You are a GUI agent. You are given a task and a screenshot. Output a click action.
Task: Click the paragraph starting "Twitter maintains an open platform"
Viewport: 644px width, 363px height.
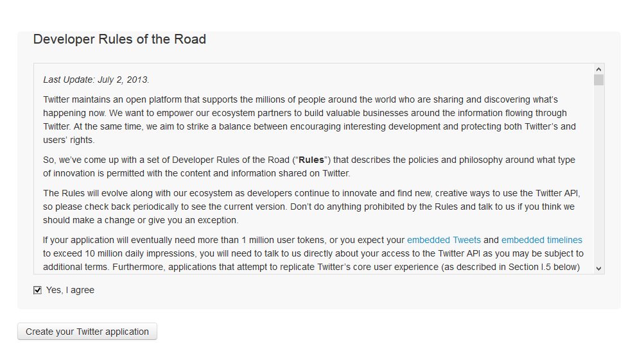[308, 120]
